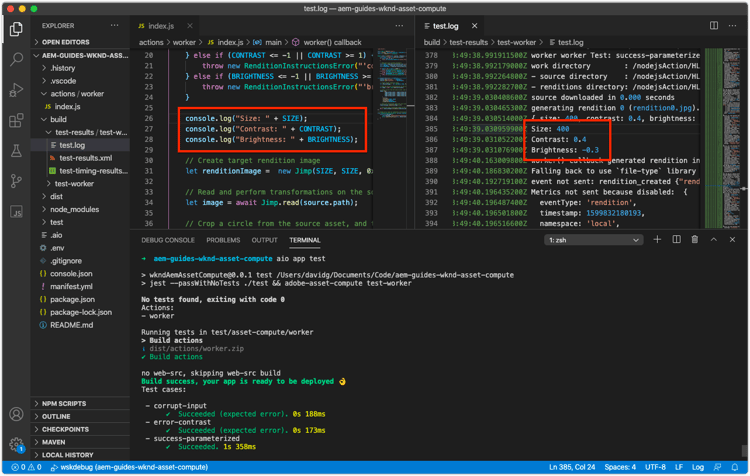
Task: Open the Source Control view
Action: pyautogui.click(x=16, y=181)
